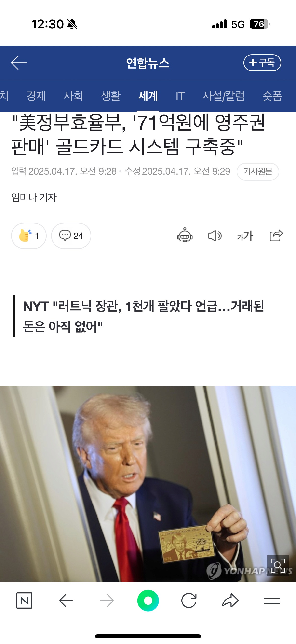Select the 생활 tab
This screenshot has width=296, height=644.
click(x=111, y=96)
